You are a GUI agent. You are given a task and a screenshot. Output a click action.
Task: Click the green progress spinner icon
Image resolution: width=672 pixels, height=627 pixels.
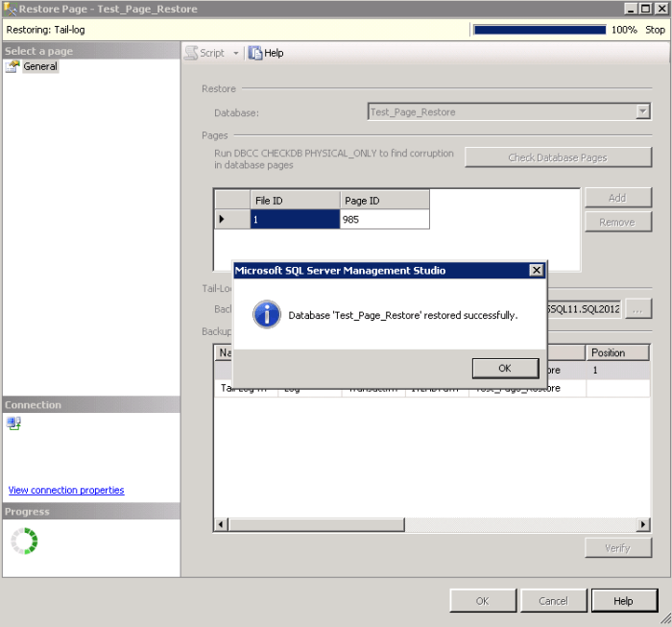pos(24,542)
